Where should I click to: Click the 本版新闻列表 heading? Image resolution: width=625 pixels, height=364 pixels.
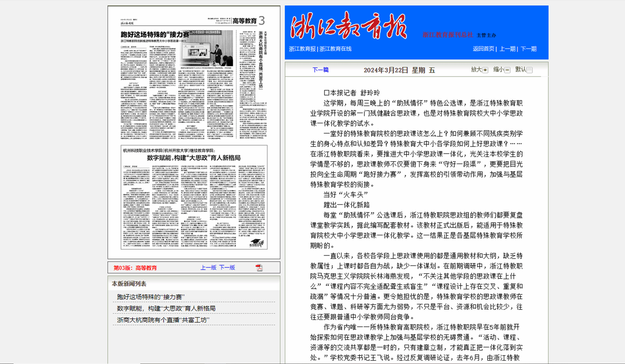(129, 283)
